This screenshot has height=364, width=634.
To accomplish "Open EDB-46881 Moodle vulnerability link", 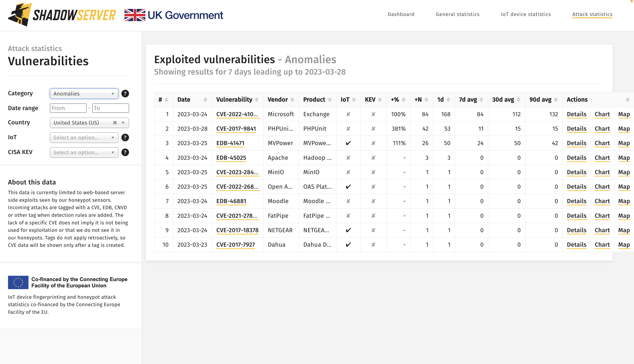I will [231, 201].
